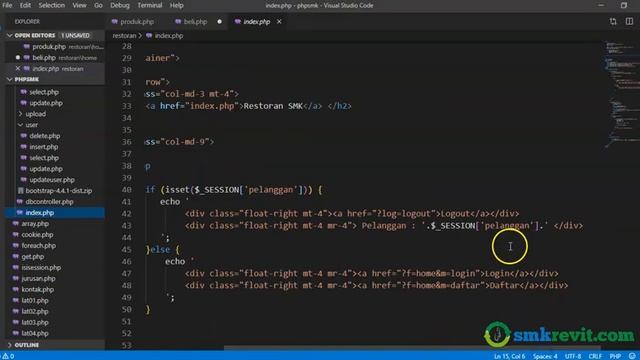This screenshot has height=360, width=640.
Task: Open array.php file
Action: [35, 224]
